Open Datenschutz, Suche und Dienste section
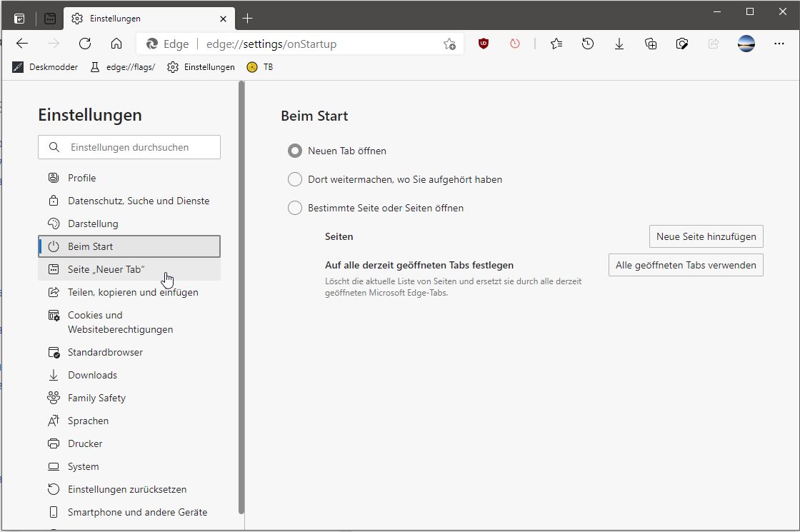The width and height of the screenshot is (800, 532). click(x=129, y=201)
